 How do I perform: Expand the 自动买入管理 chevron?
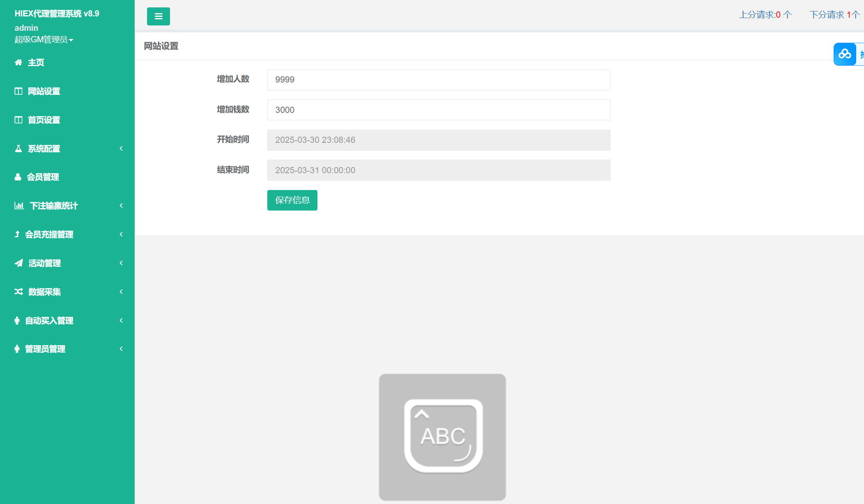[x=121, y=321]
